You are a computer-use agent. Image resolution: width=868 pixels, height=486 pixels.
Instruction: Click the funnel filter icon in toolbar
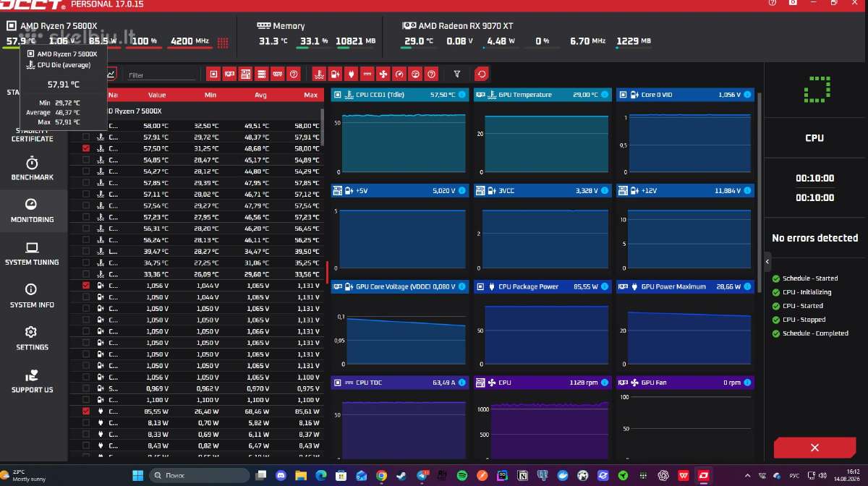tap(457, 74)
